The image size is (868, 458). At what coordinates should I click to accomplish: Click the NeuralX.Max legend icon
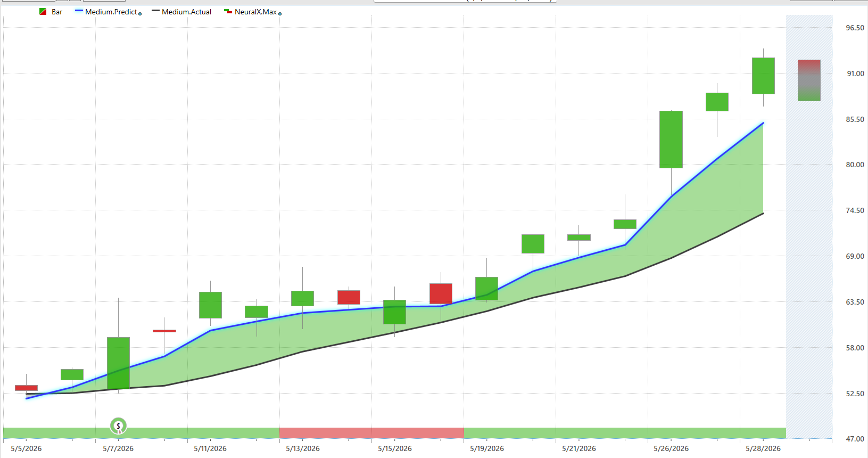point(228,11)
